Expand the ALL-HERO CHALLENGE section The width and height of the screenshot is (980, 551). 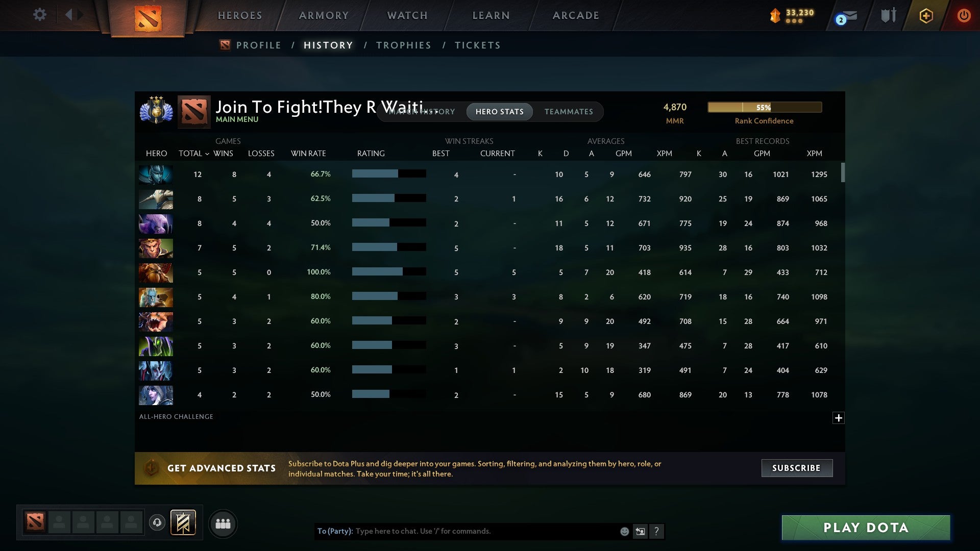coord(839,417)
